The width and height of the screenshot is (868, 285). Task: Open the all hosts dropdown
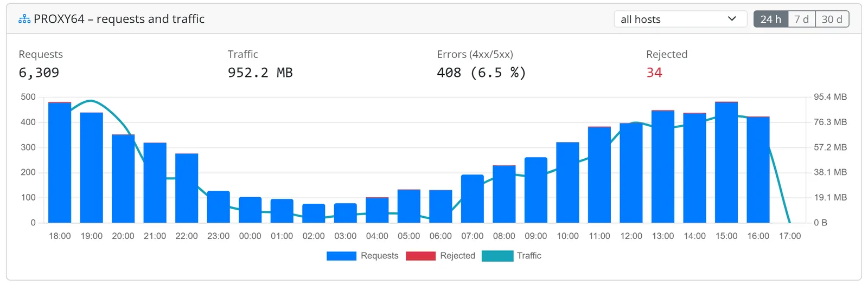[680, 19]
